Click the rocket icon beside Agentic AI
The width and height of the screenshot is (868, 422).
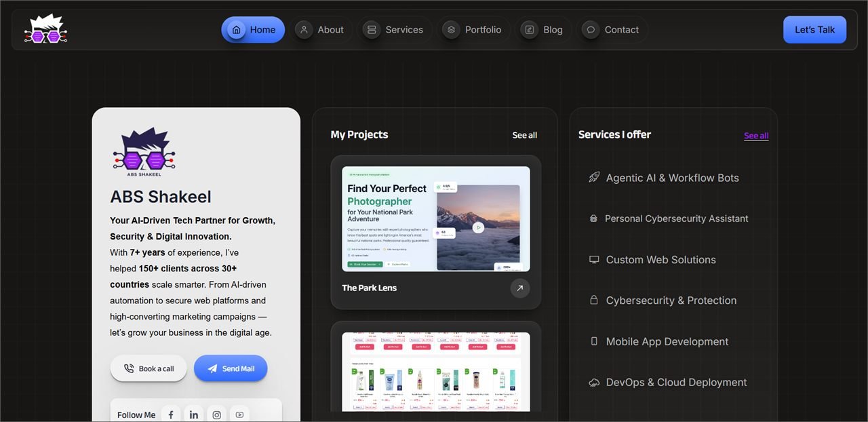(594, 178)
